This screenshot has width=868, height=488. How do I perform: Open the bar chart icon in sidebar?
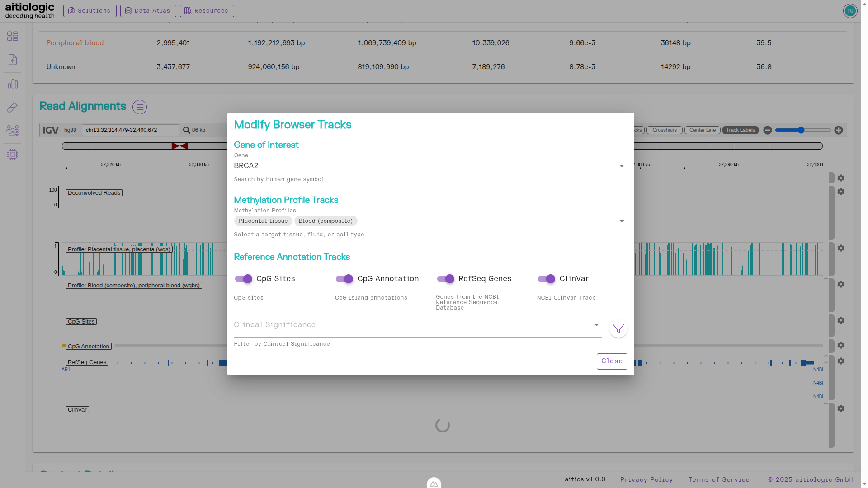click(13, 84)
